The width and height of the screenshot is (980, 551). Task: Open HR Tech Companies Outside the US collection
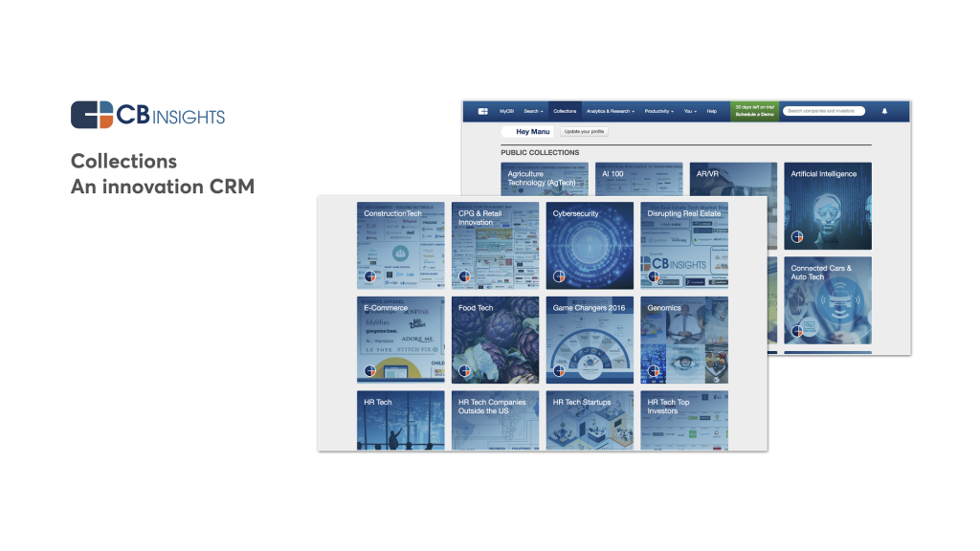495,421
